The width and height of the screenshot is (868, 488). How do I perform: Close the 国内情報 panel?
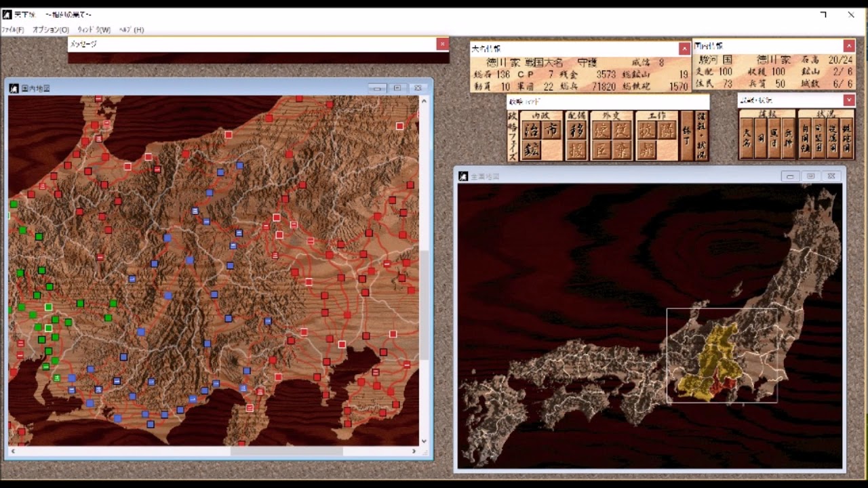[849, 46]
